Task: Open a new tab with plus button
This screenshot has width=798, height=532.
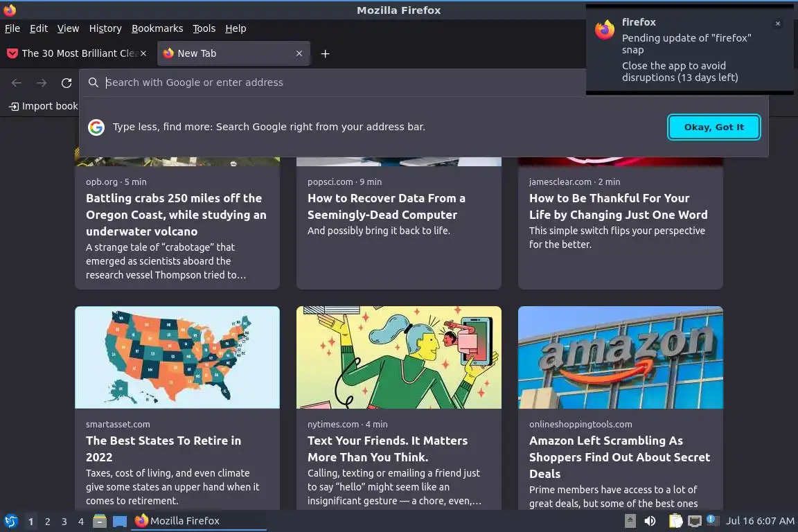Action: click(325, 53)
